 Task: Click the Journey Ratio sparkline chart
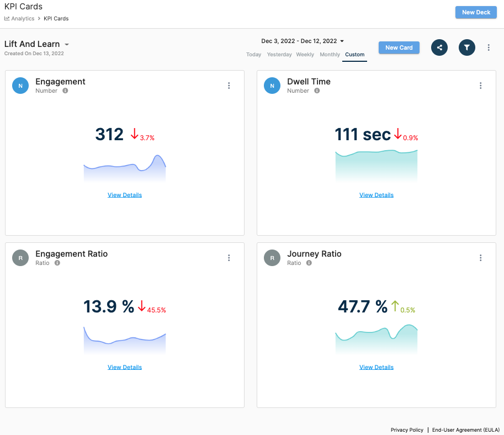pos(376,339)
